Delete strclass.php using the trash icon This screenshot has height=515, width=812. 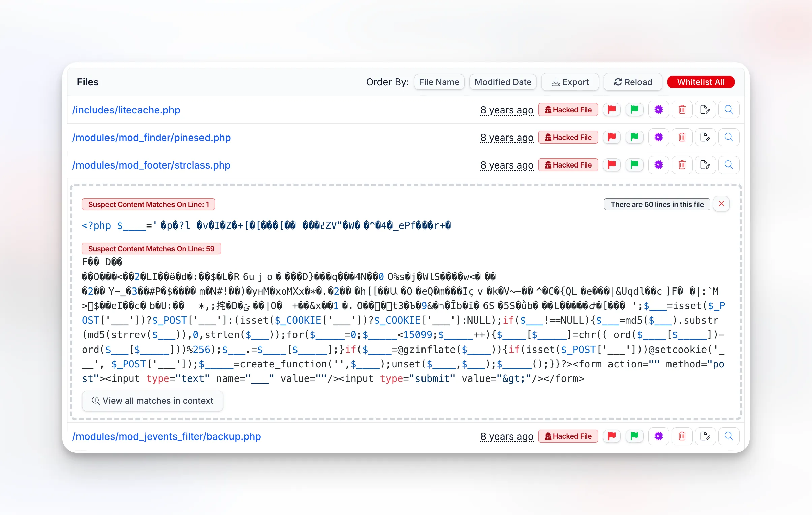682,164
